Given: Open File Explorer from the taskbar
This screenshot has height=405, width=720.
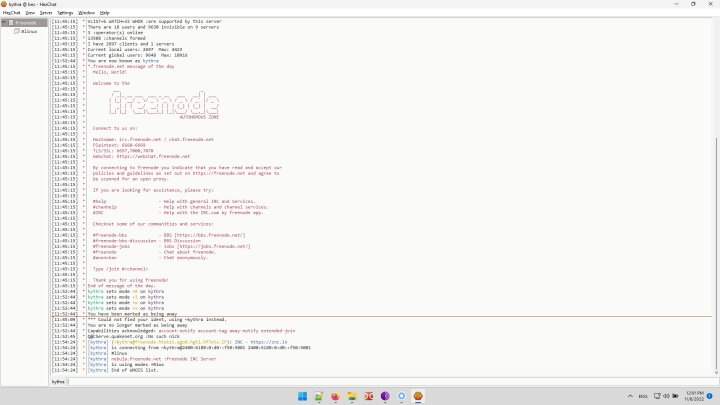Looking at the screenshot, I should coord(352,396).
